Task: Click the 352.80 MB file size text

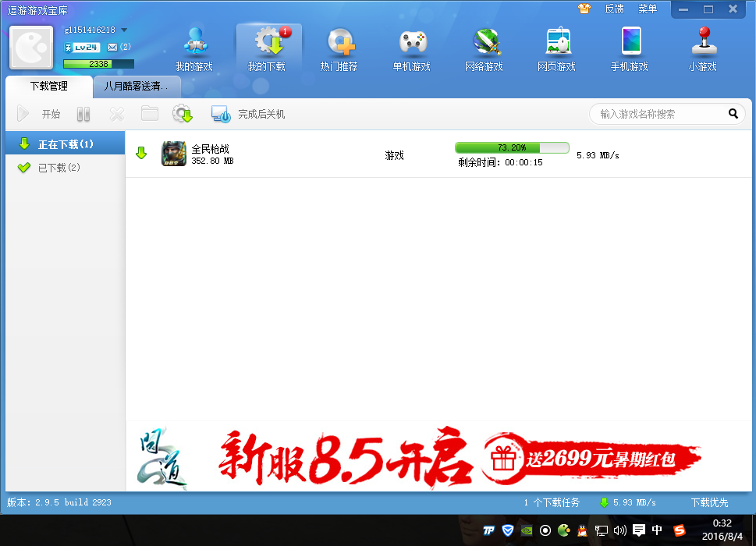Action: click(x=212, y=161)
